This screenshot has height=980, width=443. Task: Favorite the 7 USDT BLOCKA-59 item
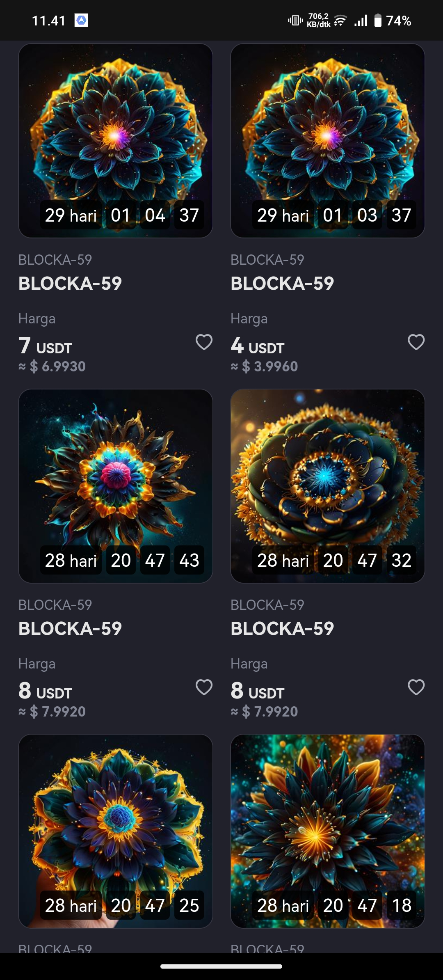(204, 342)
